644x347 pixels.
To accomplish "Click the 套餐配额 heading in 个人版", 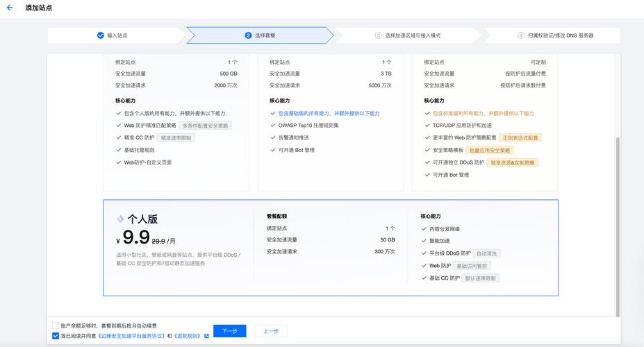I will [276, 216].
